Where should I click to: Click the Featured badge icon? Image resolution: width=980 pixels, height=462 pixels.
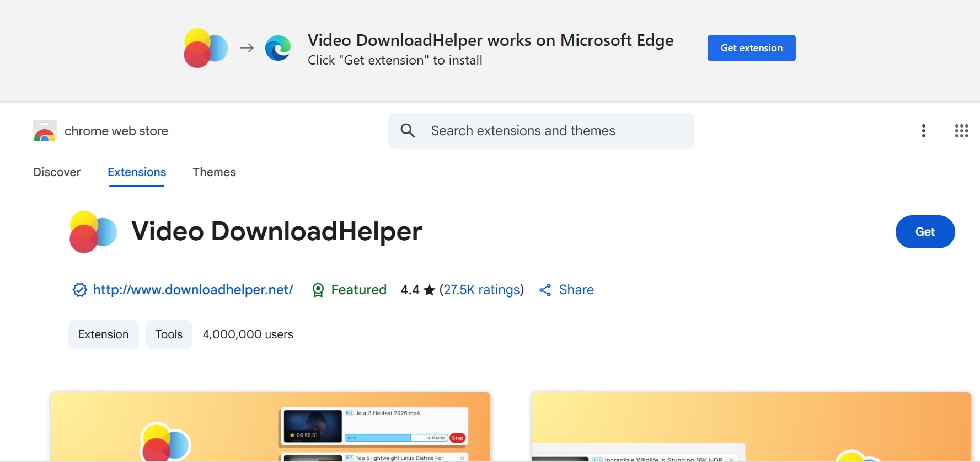318,290
